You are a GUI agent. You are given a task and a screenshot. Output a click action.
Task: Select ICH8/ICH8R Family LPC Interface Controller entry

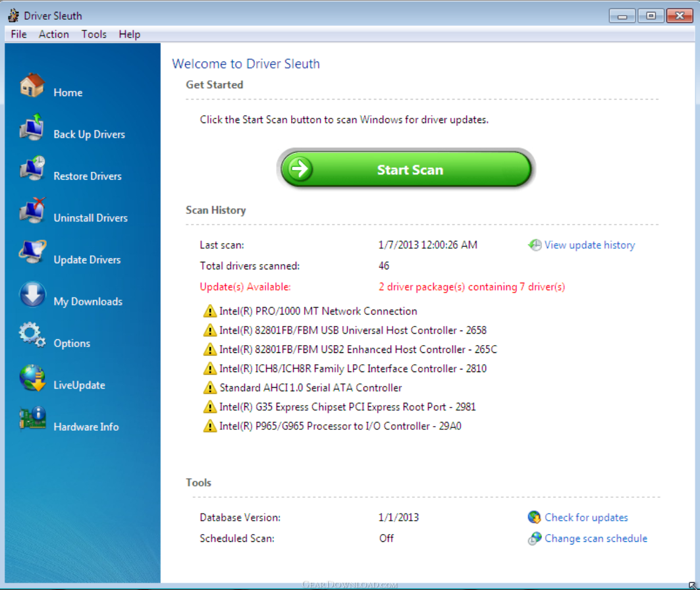point(353,369)
